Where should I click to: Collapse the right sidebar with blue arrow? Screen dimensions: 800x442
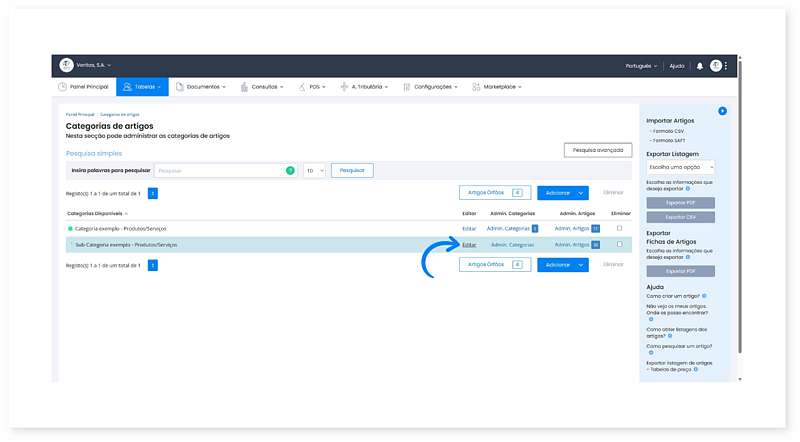click(722, 110)
